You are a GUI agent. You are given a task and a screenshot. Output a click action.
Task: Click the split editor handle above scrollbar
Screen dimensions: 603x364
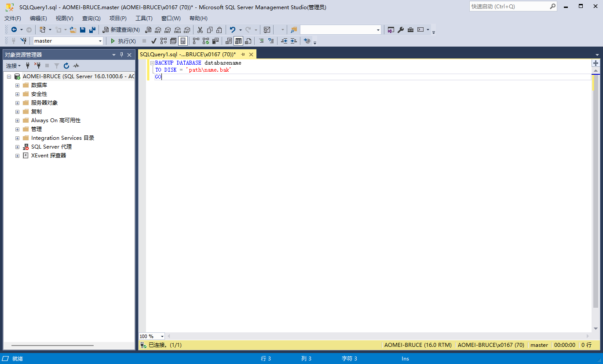596,63
